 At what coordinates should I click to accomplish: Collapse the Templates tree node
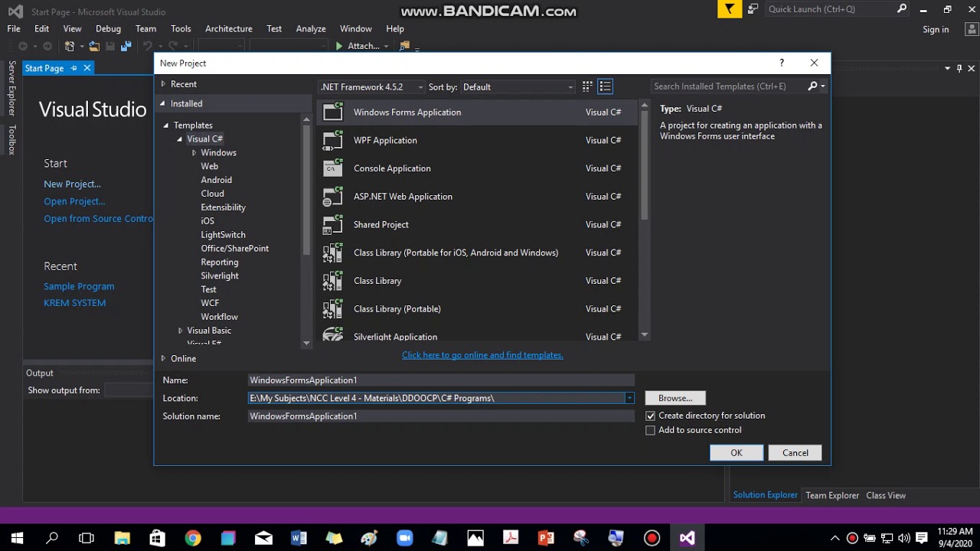166,126
